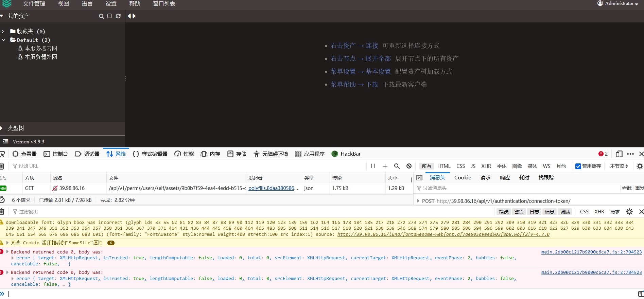Open the 文件管理 menu

(x=34, y=4)
